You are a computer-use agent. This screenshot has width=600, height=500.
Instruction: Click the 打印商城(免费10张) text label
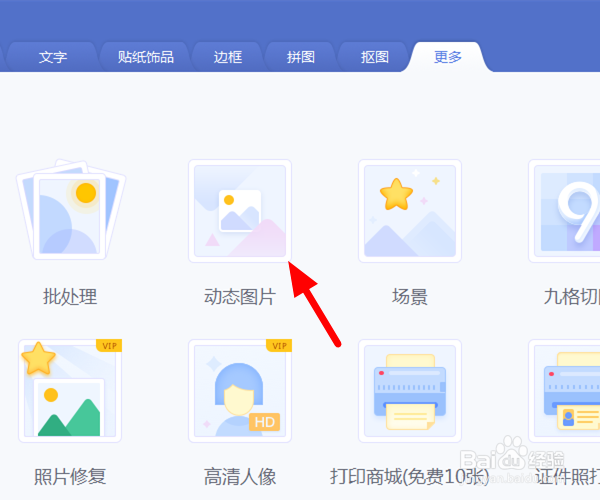point(410,477)
